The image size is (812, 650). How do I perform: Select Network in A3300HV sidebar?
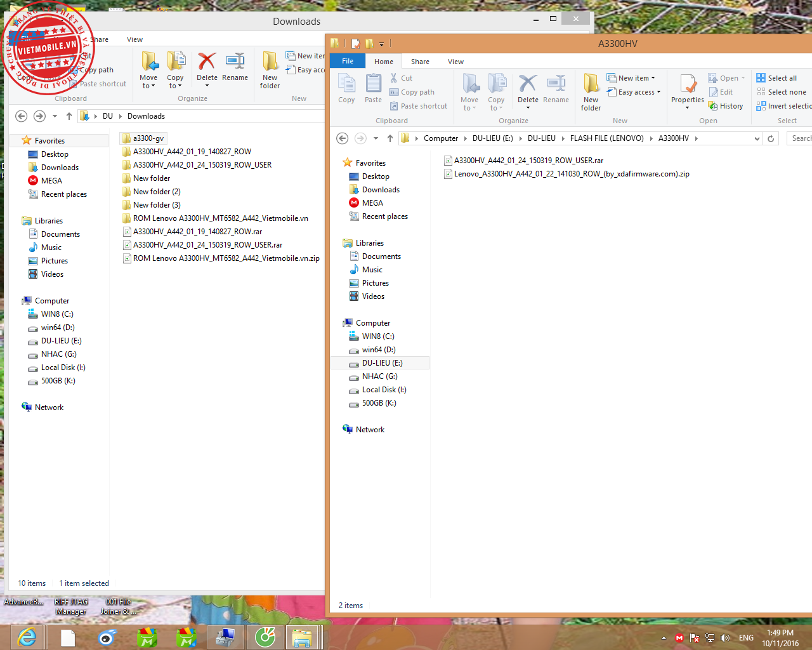click(363, 430)
